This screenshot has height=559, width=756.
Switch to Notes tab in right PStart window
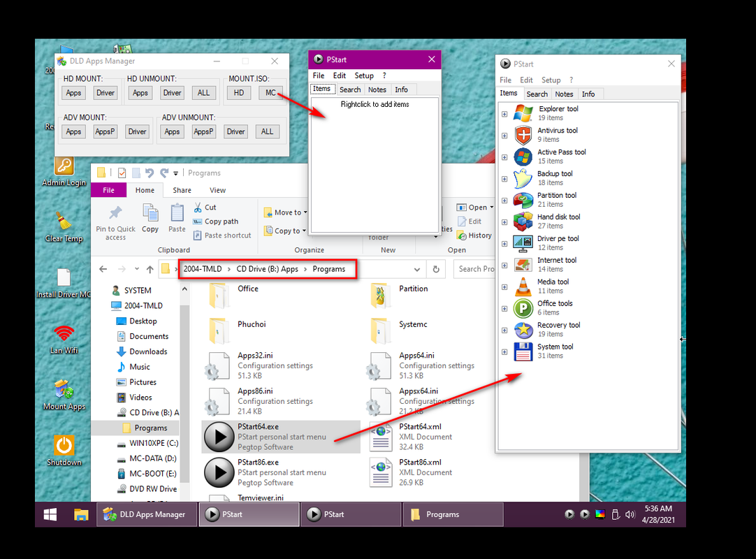[564, 94]
